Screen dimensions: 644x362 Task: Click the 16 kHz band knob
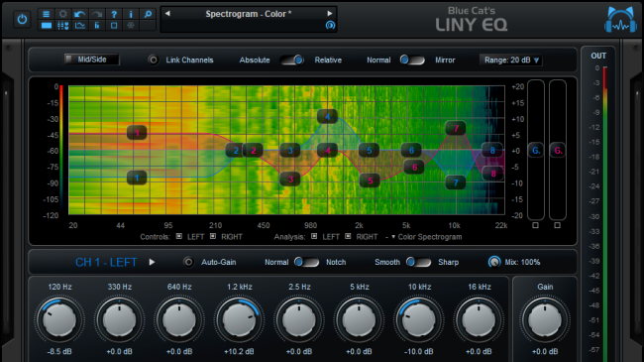point(480,320)
